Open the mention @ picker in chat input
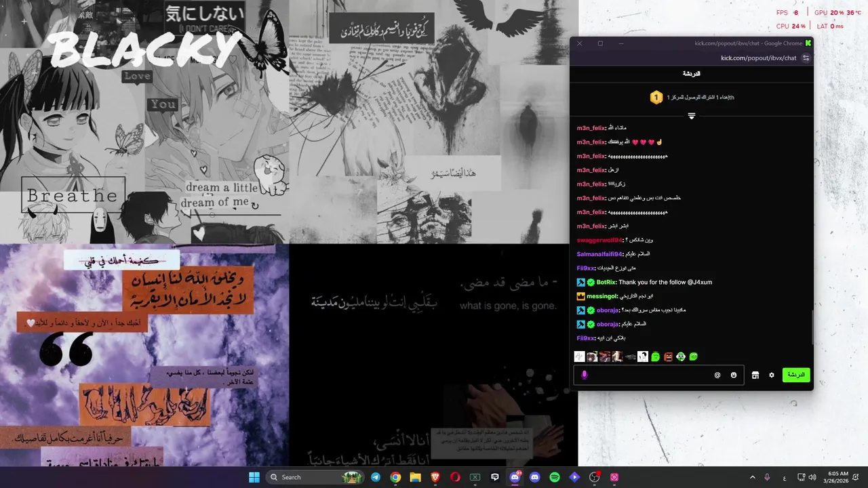Screen dimensions: 868x488 coord(717,375)
